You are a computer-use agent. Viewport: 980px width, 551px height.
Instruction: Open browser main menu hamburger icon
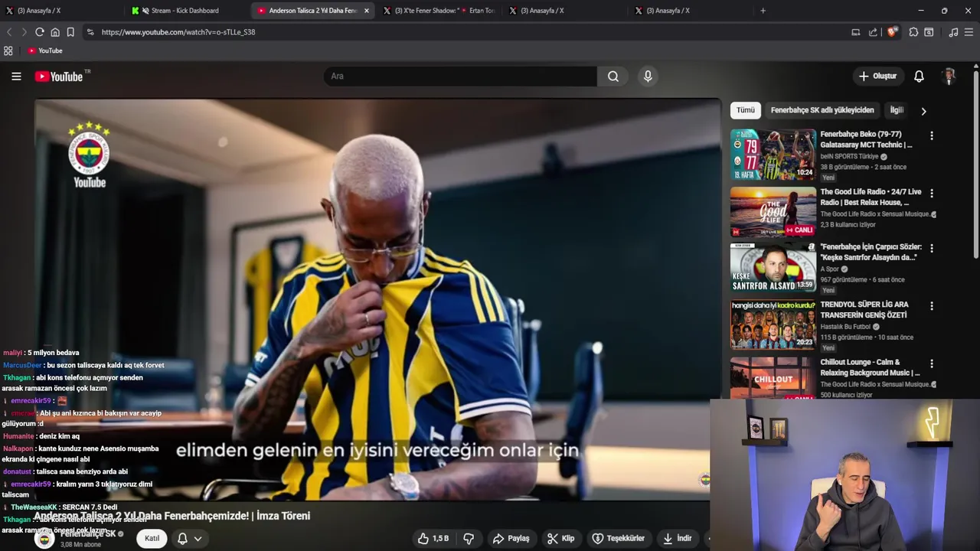tap(969, 32)
